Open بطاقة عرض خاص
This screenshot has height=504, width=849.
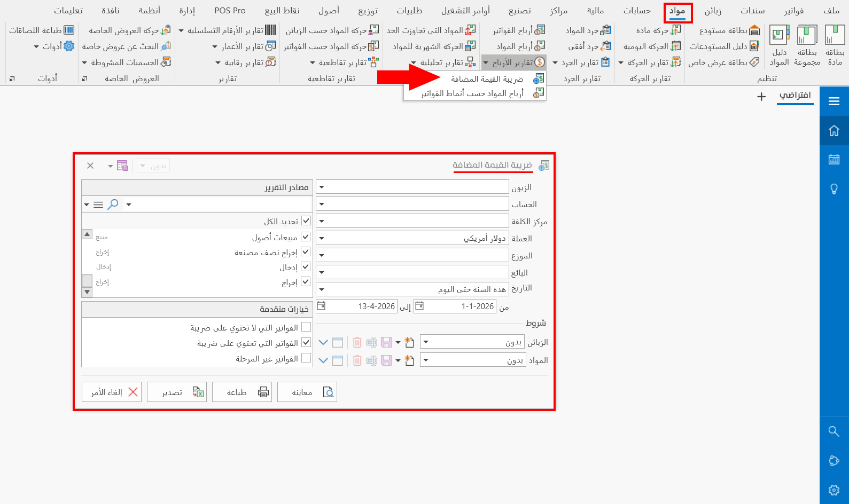pos(724,62)
